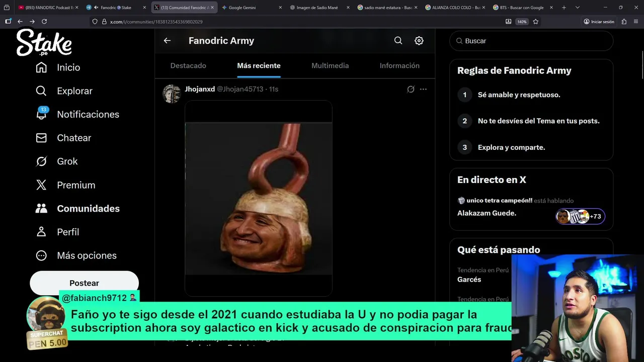Close the FANODRIC Podcast tab

click(x=76, y=8)
